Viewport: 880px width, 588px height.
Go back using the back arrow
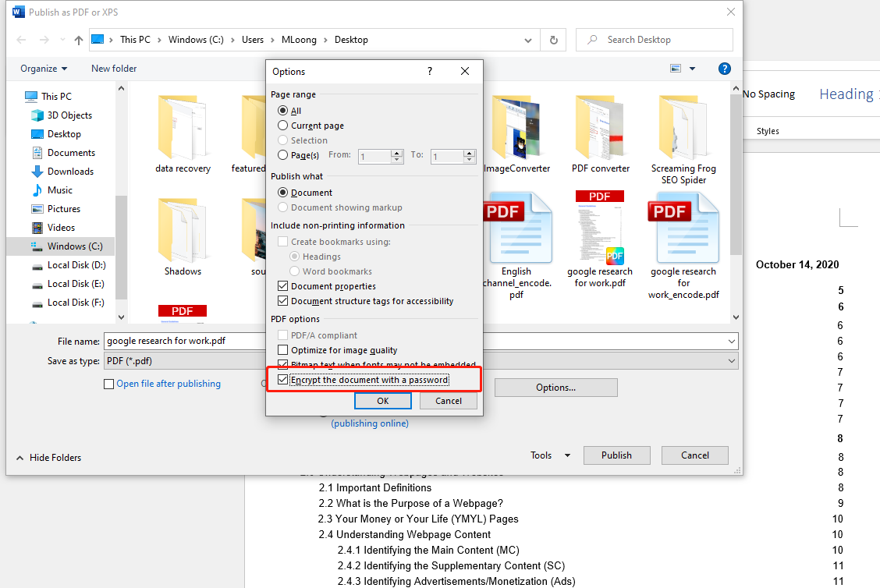21,40
